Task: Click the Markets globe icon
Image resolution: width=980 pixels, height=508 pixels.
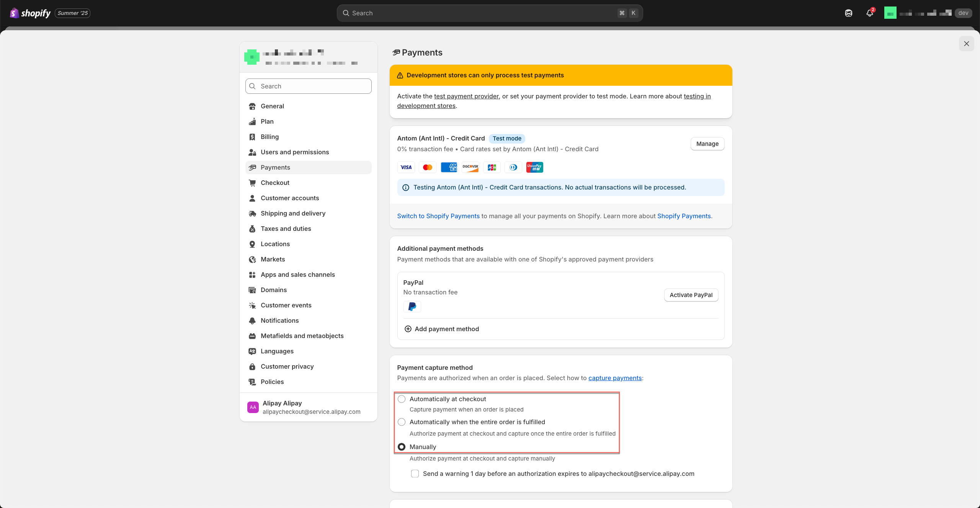Action: click(x=252, y=259)
